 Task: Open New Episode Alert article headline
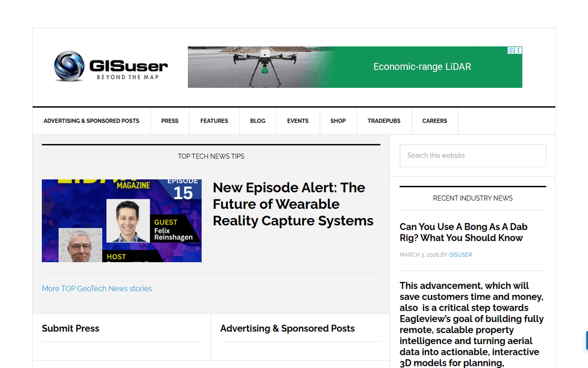pos(293,204)
